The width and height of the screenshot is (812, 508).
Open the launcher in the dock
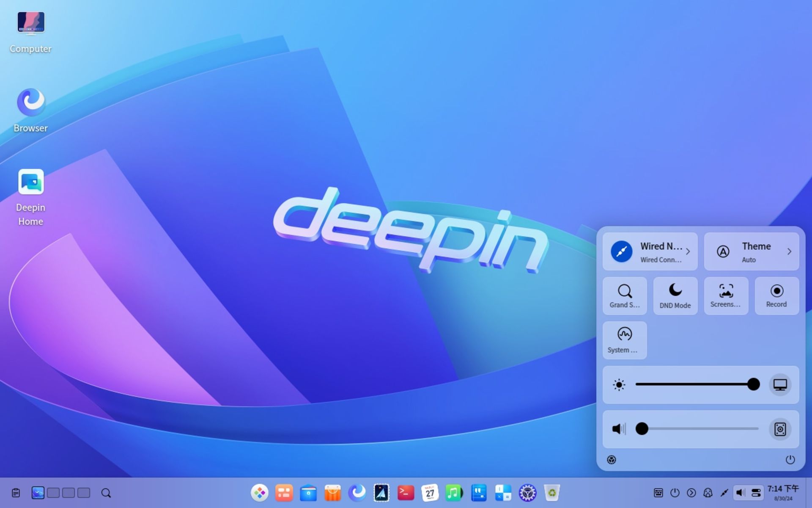pyautogui.click(x=259, y=493)
